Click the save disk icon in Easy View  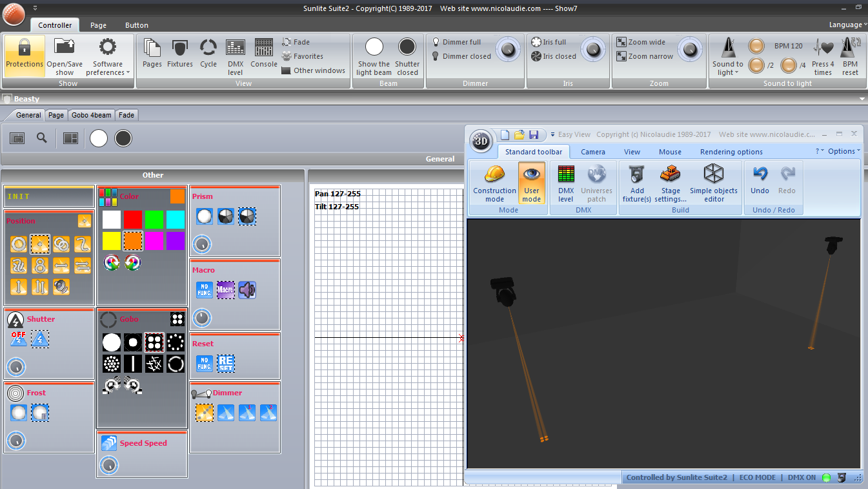click(x=534, y=135)
